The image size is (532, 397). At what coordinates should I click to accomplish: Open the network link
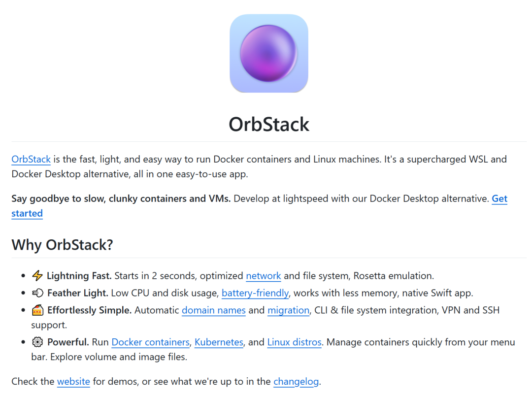pyautogui.click(x=263, y=276)
